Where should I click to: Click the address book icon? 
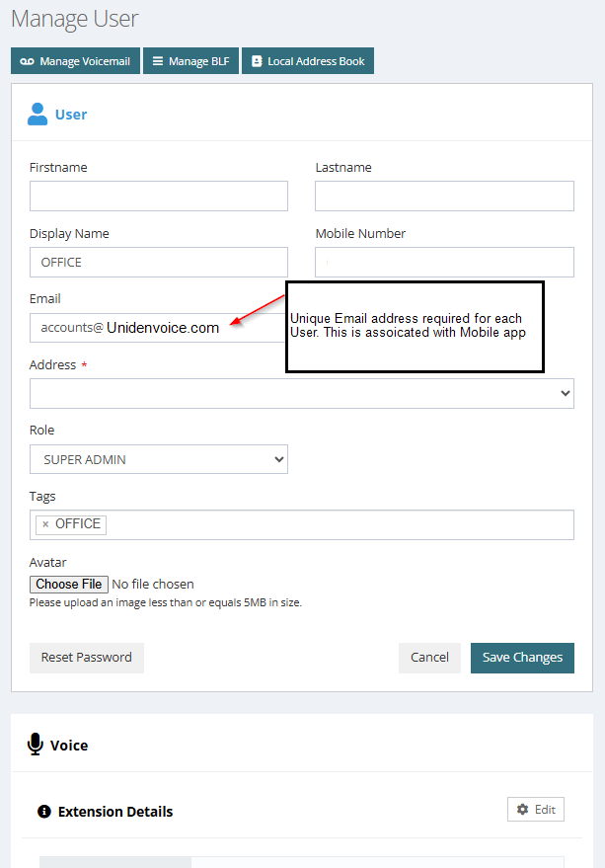click(257, 61)
